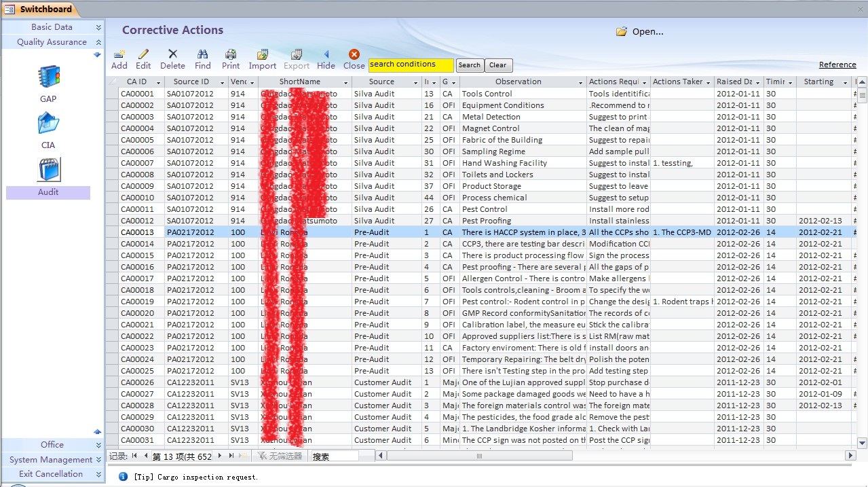Image resolution: width=868 pixels, height=487 pixels.
Task: Select the CA00001 cell
Action: 142,94
